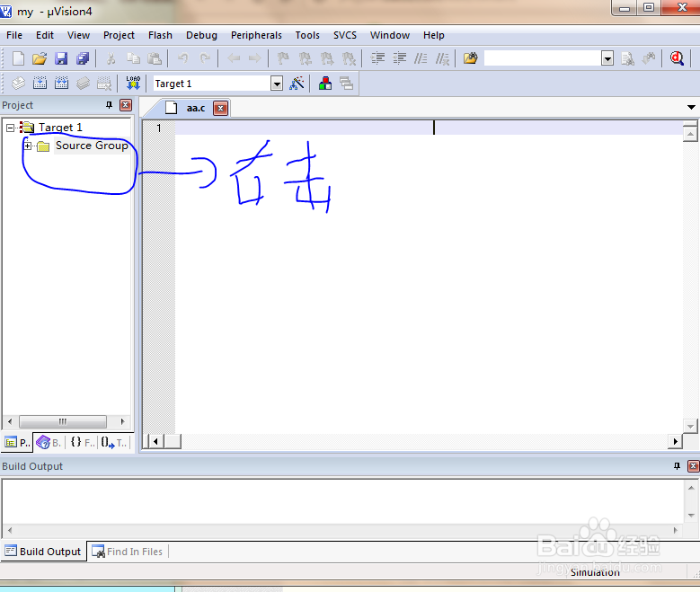Open the Project menu
The width and height of the screenshot is (700, 592).
[x=119, y=35]
